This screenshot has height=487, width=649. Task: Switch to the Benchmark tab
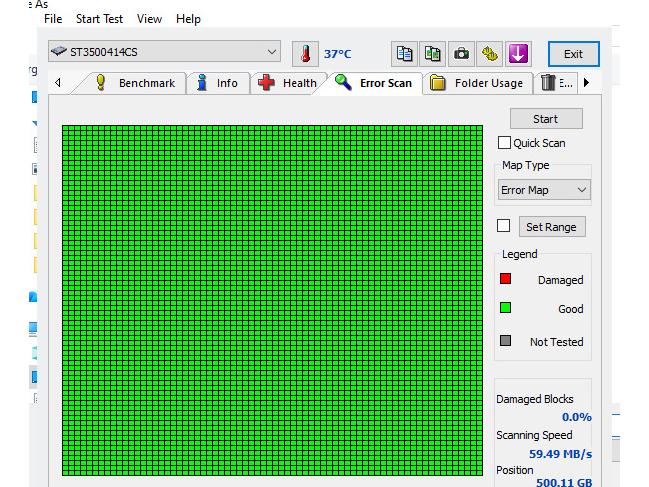point(135,83)
